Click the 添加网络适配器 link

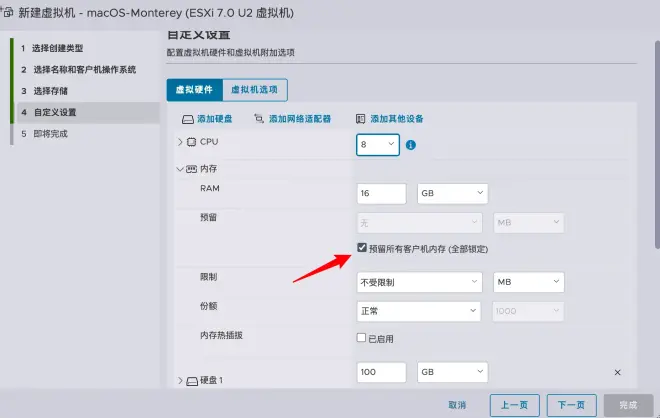click(x=300, y=119)
